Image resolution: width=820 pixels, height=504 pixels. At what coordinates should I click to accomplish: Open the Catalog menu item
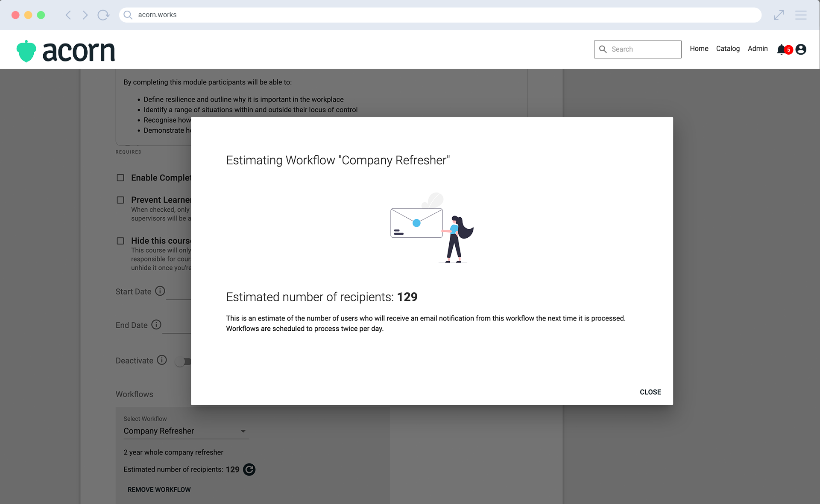728,49
